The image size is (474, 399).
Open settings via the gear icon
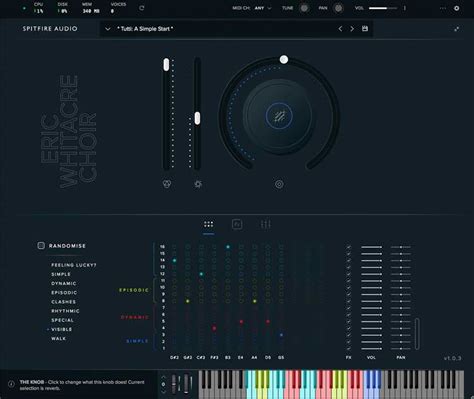457,8
